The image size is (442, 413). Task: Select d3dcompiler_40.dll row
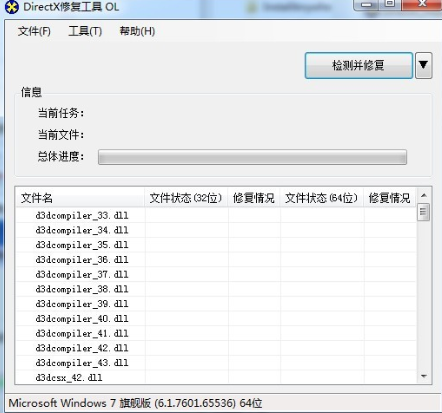216,318
